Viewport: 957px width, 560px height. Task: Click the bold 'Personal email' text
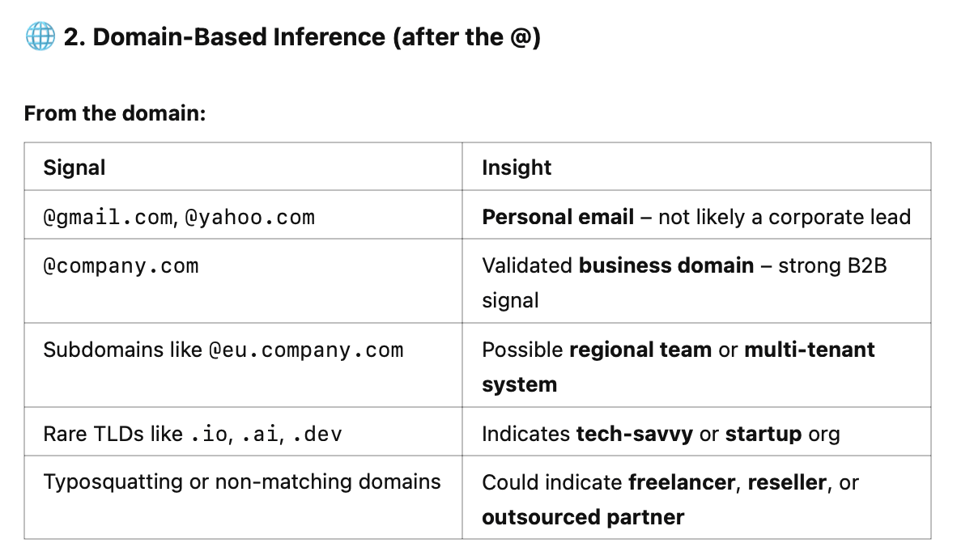click(558, 217)
